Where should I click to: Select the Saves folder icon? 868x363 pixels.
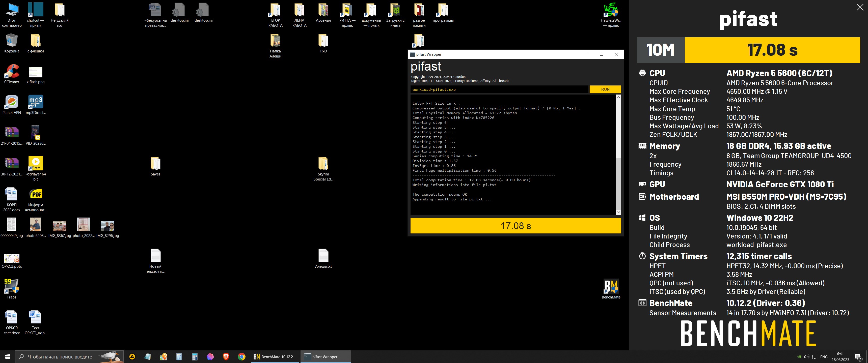[155, 166]
